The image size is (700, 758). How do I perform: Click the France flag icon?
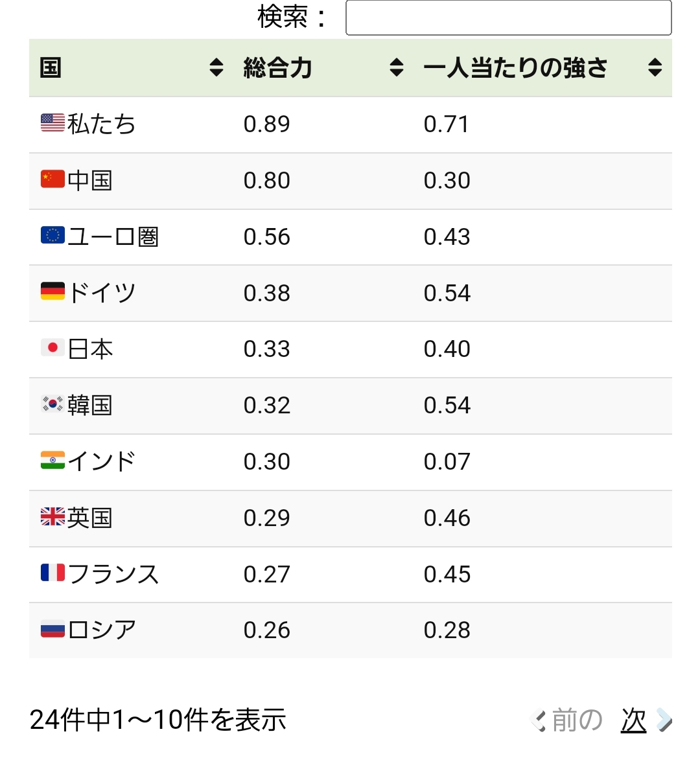pyautogui.click(x=52, y=573)
